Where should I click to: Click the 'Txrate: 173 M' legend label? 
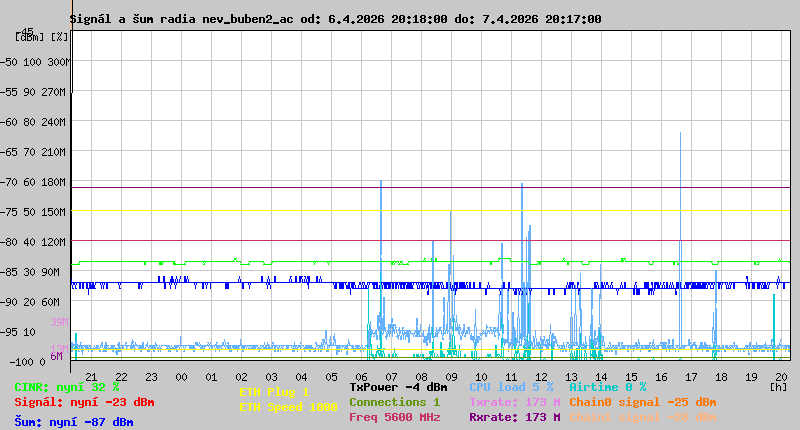515,402
